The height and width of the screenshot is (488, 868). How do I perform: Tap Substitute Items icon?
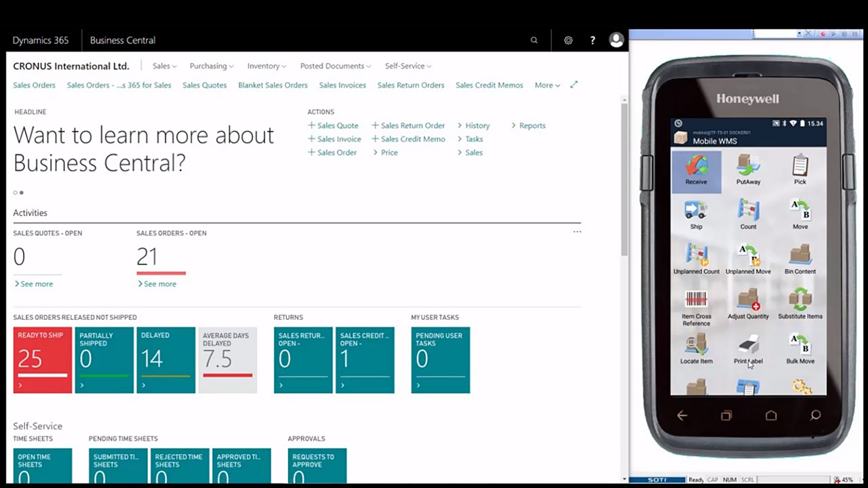[800, 304]
